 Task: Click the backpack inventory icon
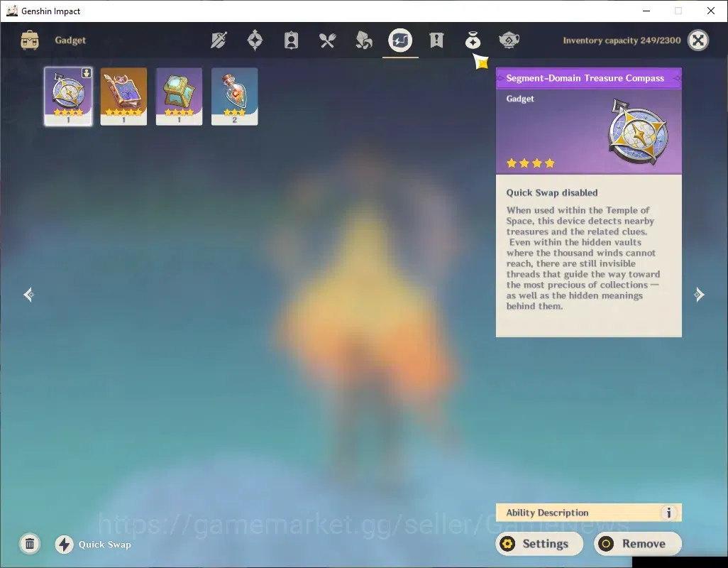pyautogui.click(x=30, y=40)
